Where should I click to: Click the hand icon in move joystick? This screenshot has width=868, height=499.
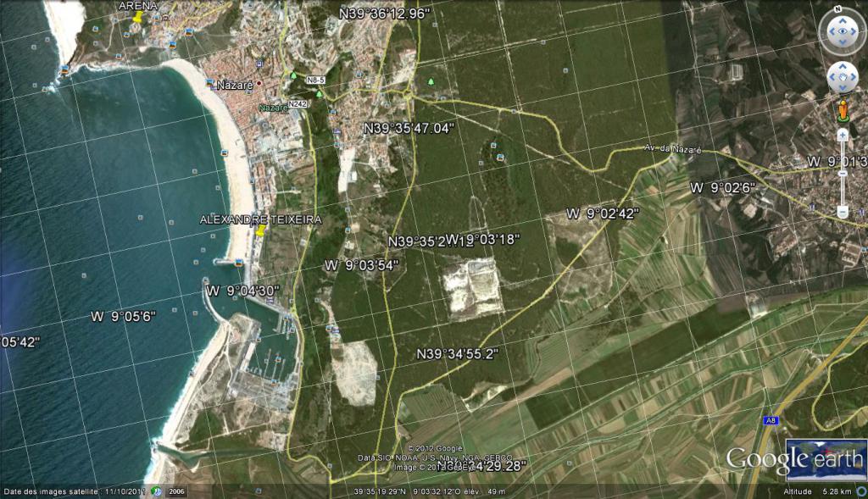pyautogui.click(x=843, y=78)
